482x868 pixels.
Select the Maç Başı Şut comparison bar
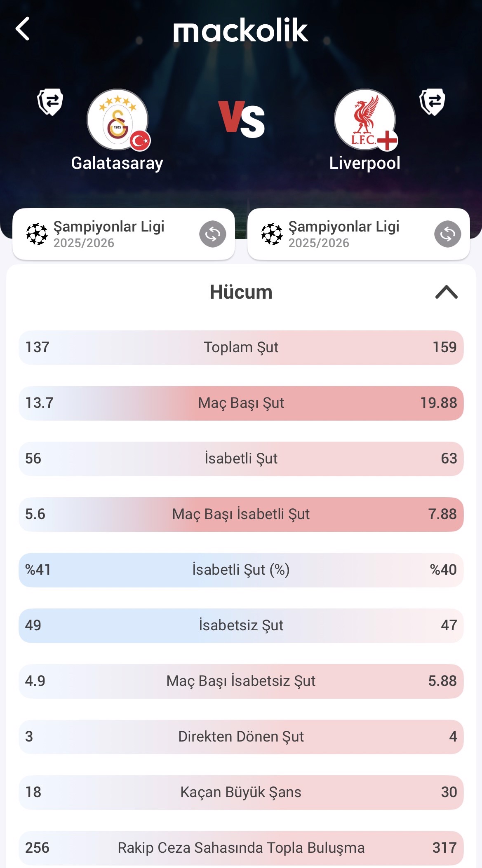(241, 403)
